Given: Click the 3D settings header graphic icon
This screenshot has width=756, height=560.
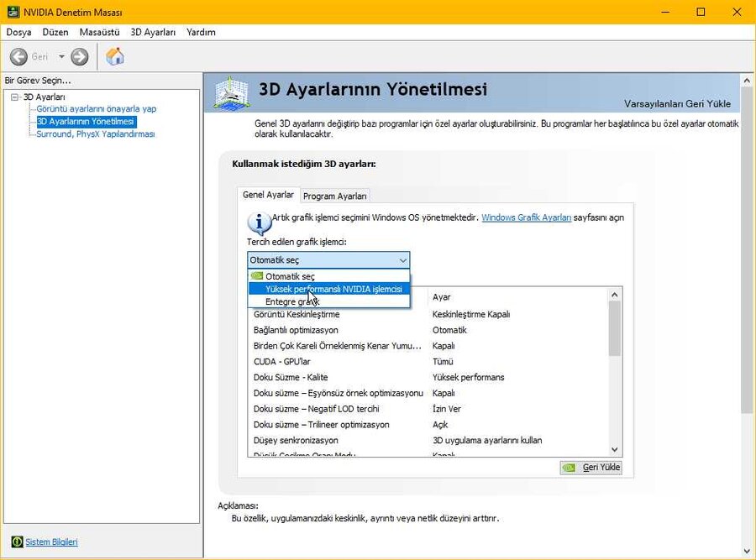Looking at the screenshot, I should 232,93.
